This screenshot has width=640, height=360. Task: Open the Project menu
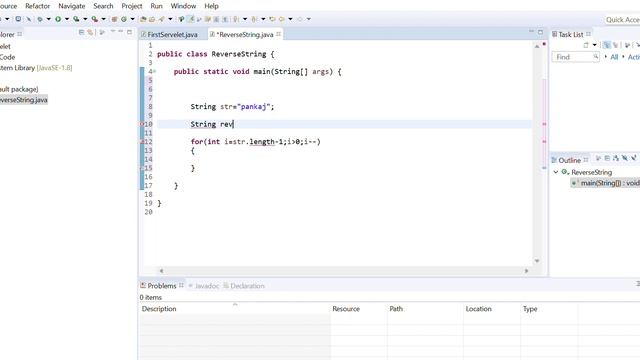tap(132, 6)
